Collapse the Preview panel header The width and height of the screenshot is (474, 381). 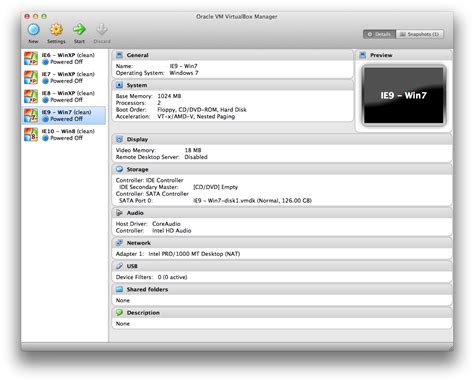[404, 55]
